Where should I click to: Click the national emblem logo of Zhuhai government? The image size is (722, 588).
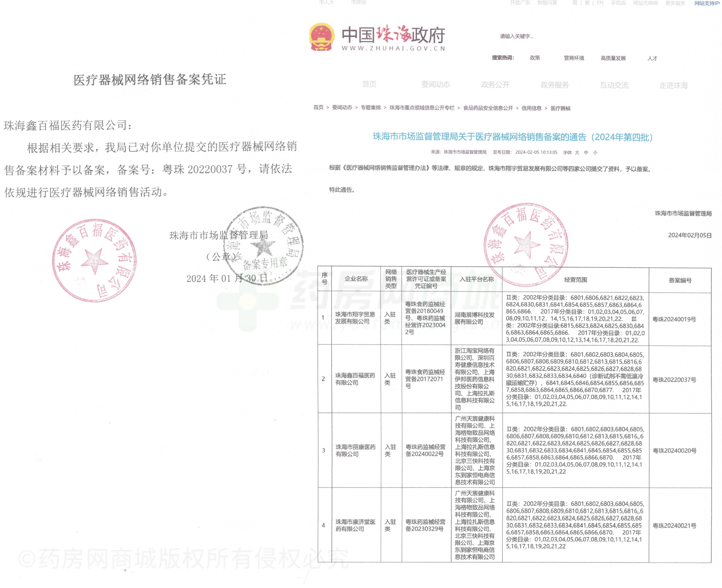pyautogui.click(x=322, y=37)
